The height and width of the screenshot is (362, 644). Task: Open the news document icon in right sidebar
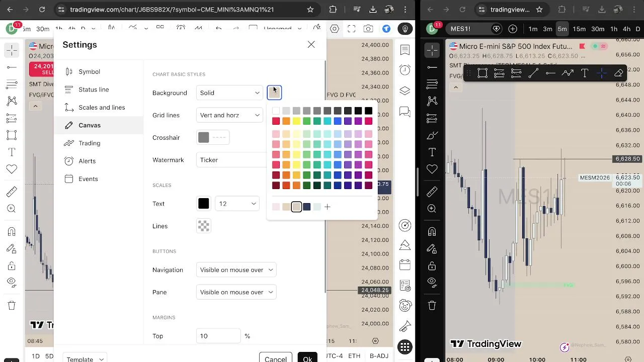pyautogui.click(x=405, y=286)
